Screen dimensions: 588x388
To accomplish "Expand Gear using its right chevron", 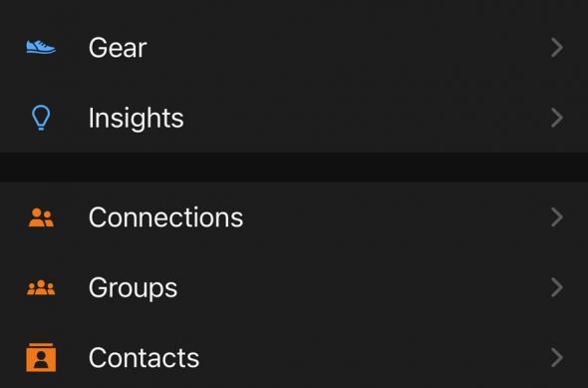I will (x=557, y=48).
